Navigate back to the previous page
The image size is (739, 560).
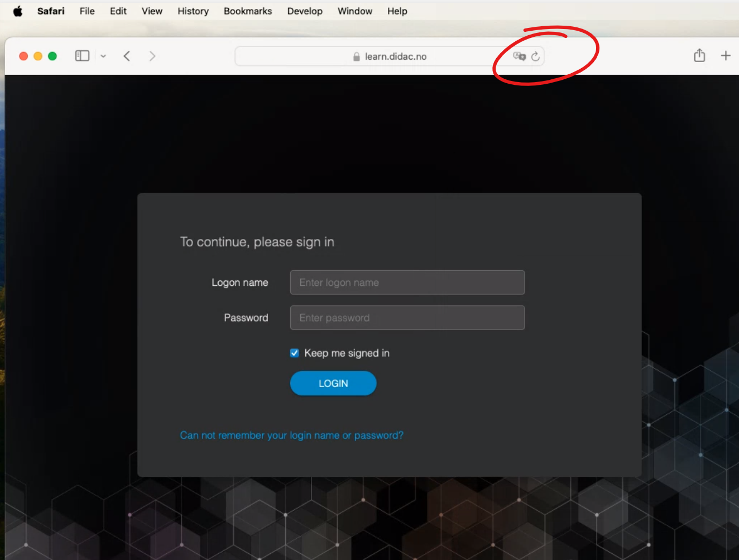click(x=127, y=55)
